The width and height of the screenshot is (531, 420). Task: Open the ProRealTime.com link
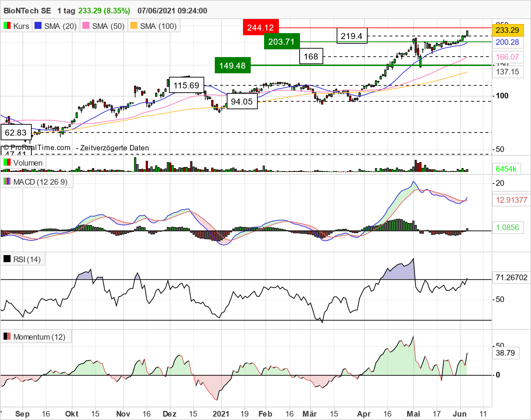tap(36, 148)
